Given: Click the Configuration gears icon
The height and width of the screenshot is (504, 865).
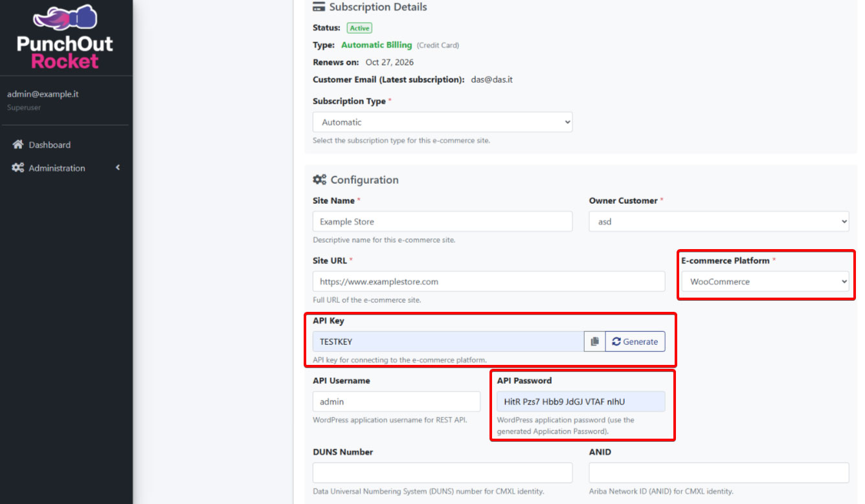Looking at the screenshot, I should pos(319,180).
